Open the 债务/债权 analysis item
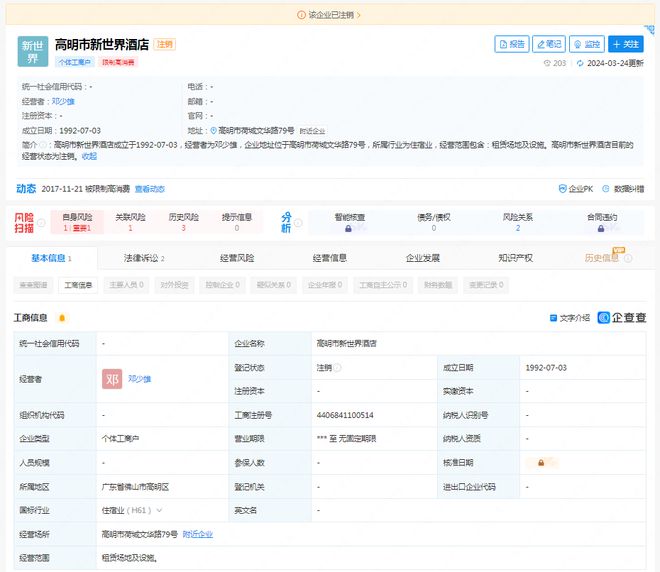This screenshot has width=660, height=572. click(434, 222)
